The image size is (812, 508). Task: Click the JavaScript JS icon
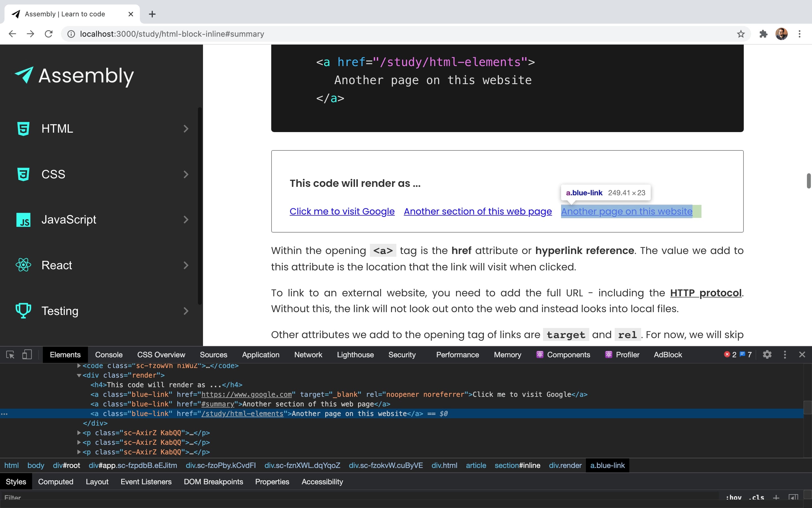coord(23,220)
